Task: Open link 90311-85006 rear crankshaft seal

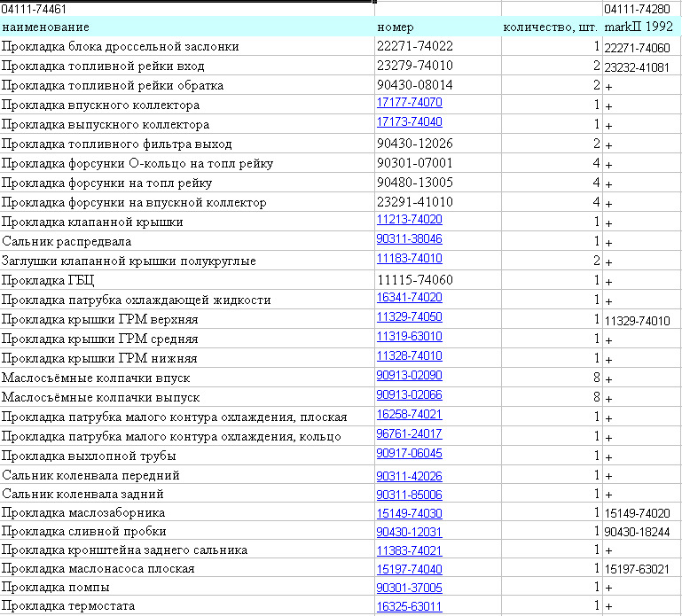Action: tap(409, 495)
